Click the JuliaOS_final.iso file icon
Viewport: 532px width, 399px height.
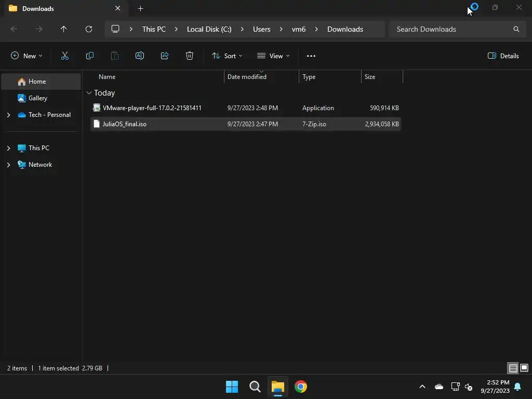click(97, 124)
